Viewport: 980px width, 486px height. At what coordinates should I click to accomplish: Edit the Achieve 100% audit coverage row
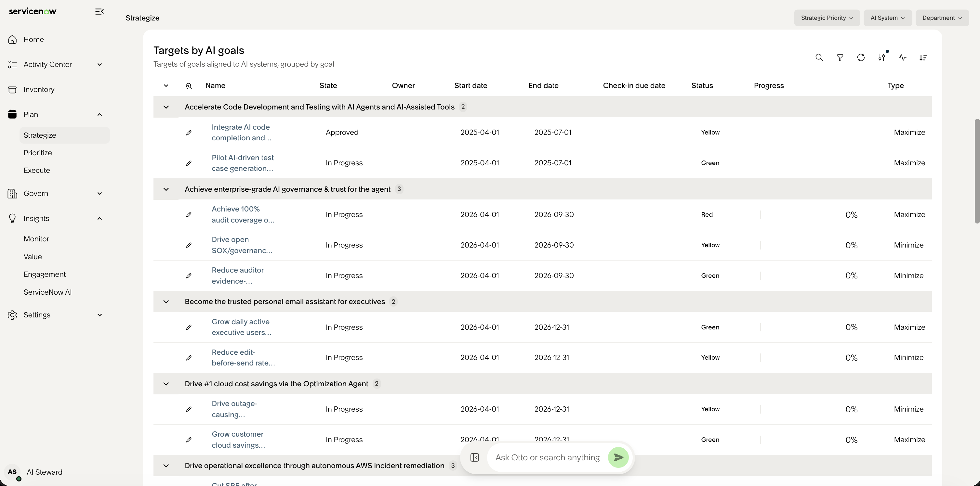(x=189, y=215)
